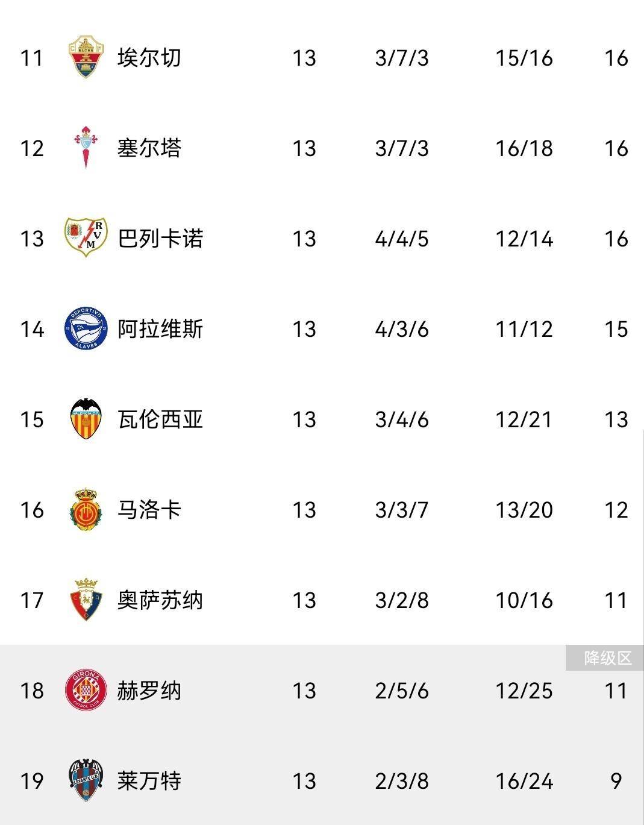644x825 pixels.
Task: Click the 降级区 relegation zone label
Action: (x=607, y=658)
